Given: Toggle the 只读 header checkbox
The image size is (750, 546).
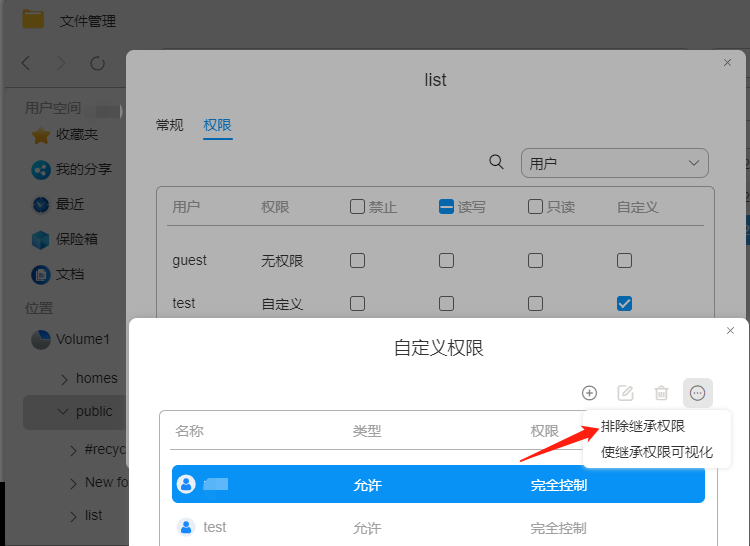Looking at the screenshot, I should (535, 207).
